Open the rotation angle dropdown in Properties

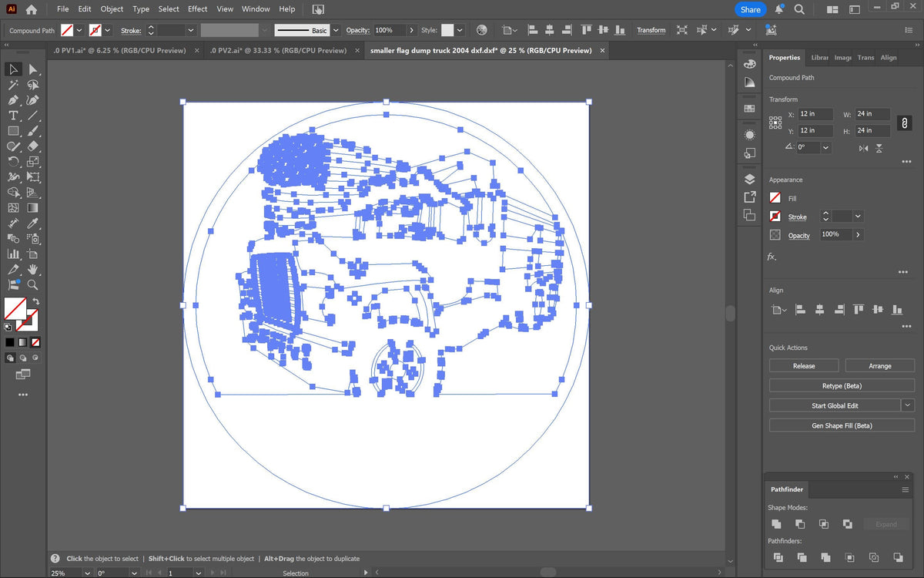point(825,147)
